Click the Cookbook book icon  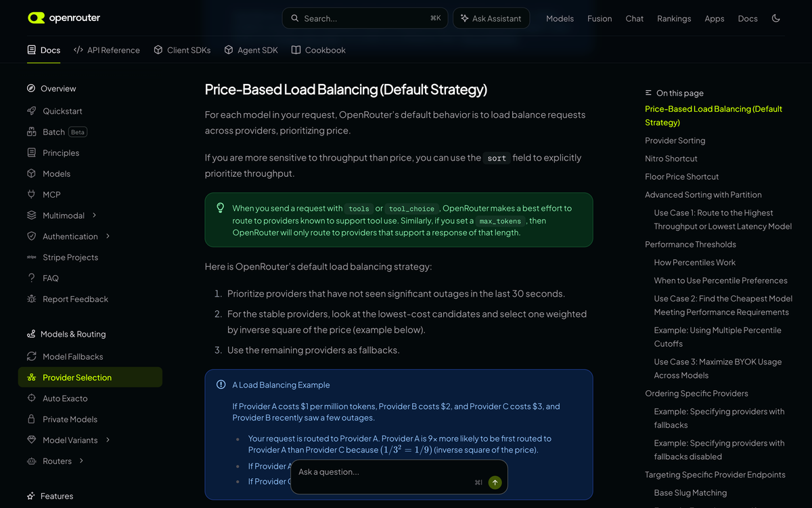296,50
